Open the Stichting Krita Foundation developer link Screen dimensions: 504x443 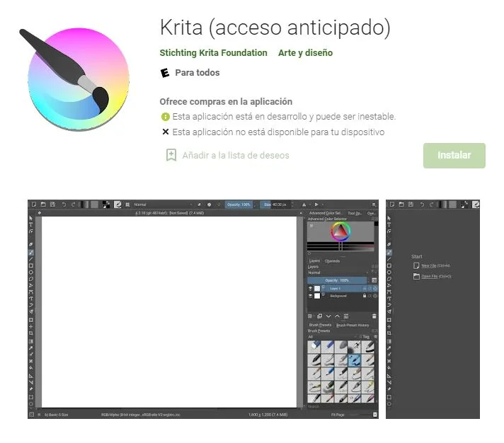coord(213,52)
